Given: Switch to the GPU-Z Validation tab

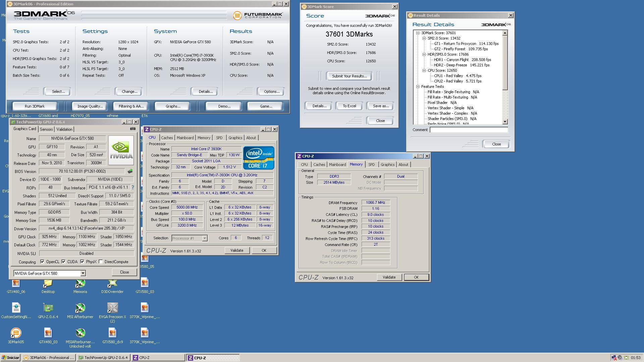Looking at the screenshot, I should tap(64, 129).
